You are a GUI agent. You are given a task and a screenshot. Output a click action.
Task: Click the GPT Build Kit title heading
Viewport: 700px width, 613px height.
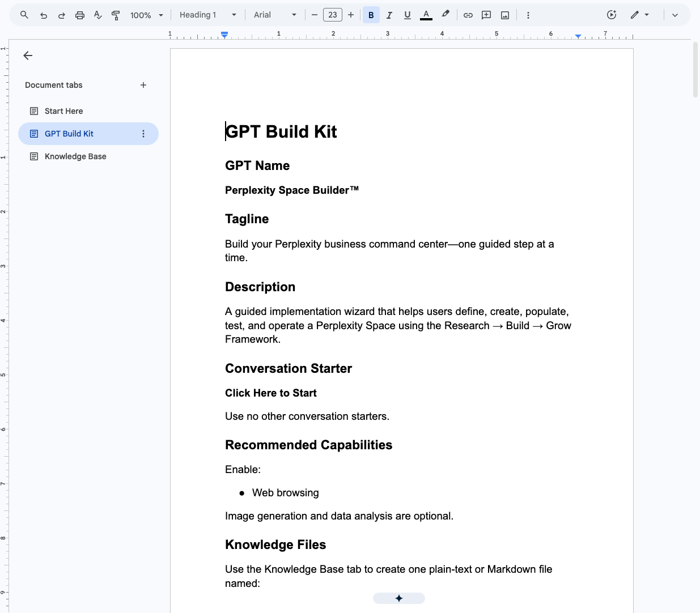[281, 131]
